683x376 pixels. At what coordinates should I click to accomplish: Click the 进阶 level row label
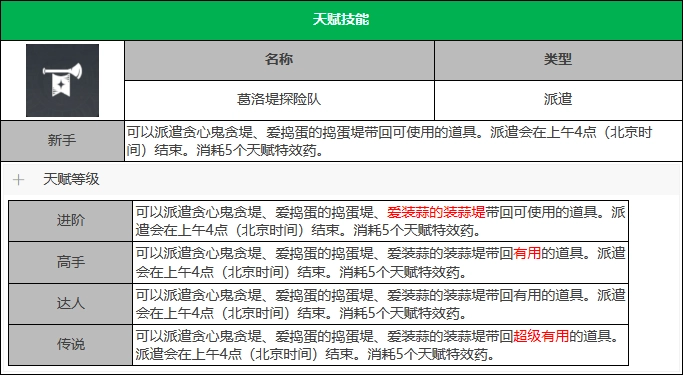pos(71,221)
